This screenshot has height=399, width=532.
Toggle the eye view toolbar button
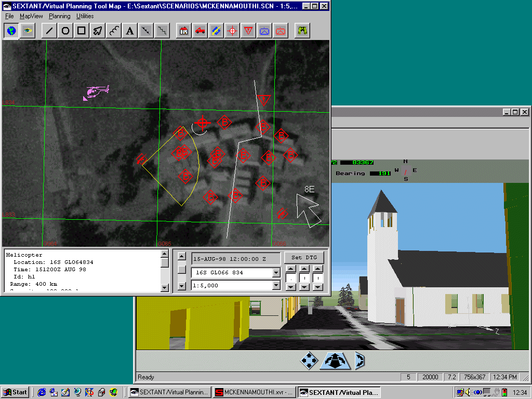[x=28, y=31]
